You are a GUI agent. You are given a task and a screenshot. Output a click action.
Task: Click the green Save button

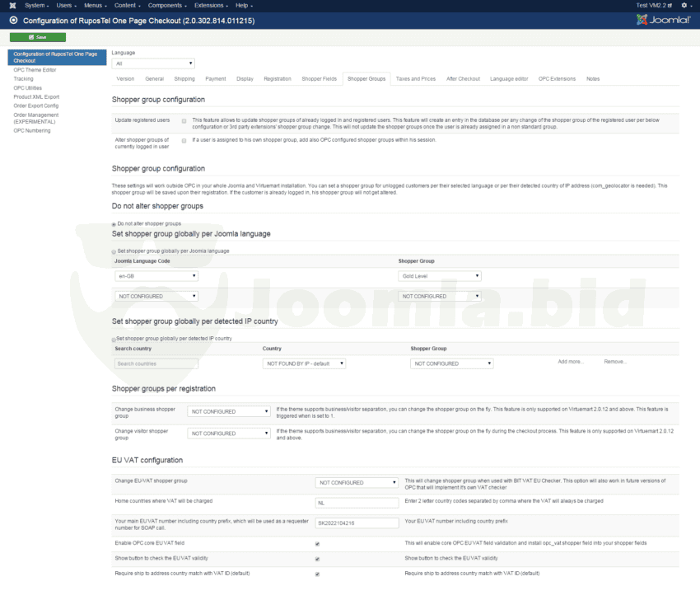click(x=38, y=37)
